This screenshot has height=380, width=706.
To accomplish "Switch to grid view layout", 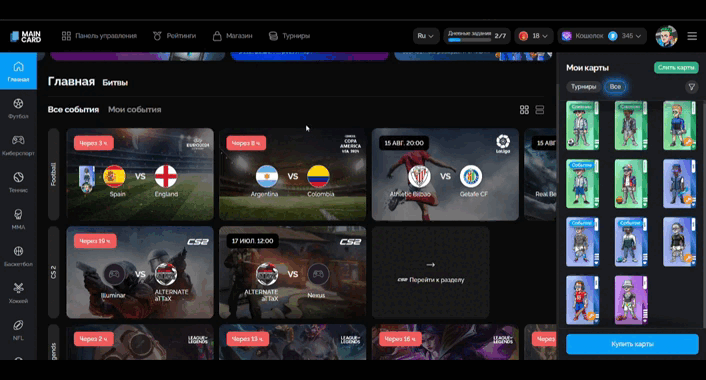I will click(x=524, y=109).
